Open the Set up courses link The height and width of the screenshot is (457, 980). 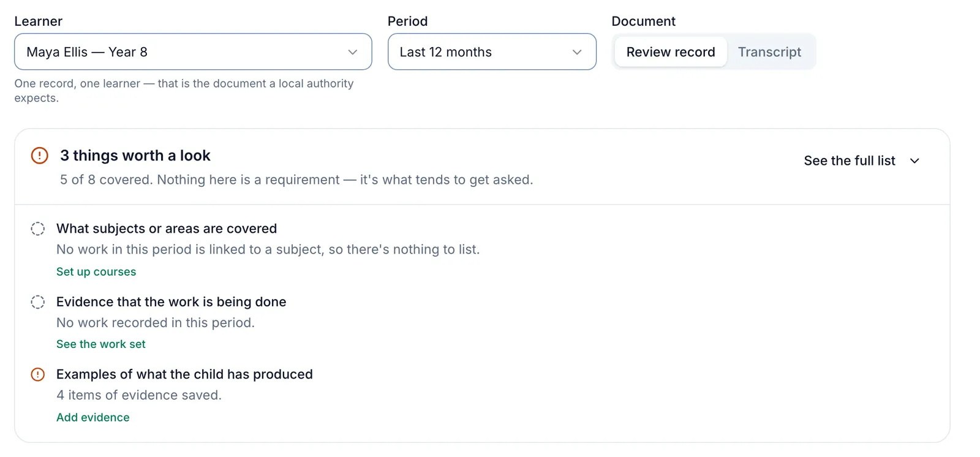click(96, 271)
